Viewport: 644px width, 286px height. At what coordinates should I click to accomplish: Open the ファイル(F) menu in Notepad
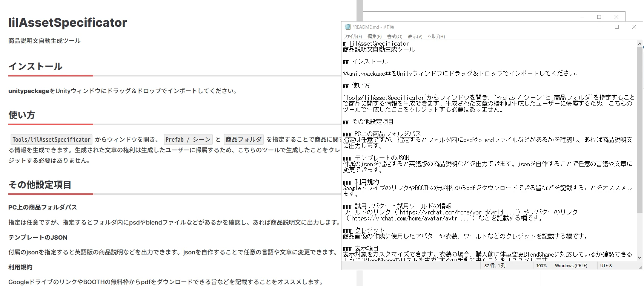point(353,37)
